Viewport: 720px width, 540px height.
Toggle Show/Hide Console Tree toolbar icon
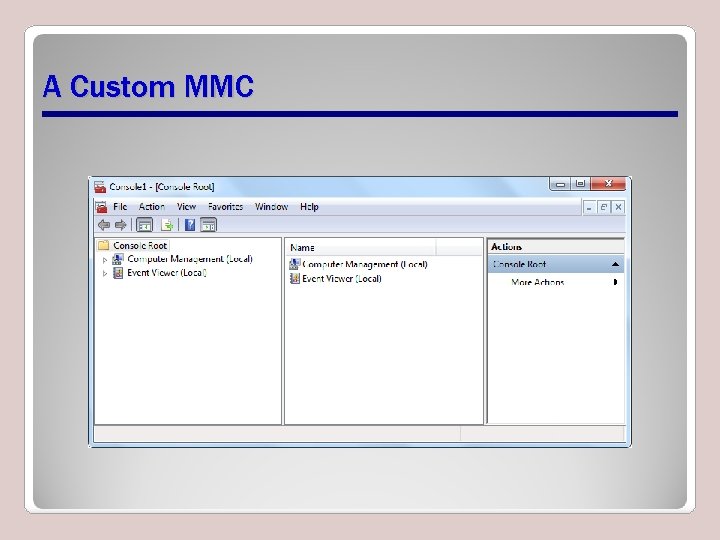pos(145,225)
